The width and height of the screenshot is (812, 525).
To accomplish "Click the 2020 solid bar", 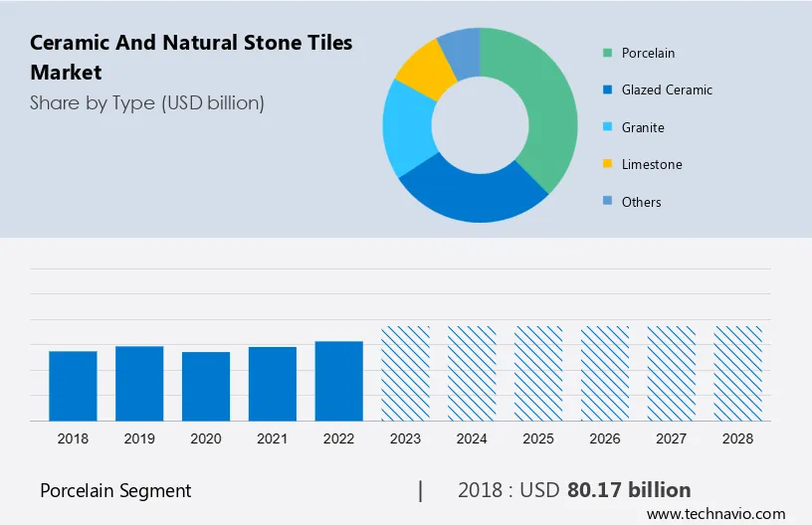I will coord(206,387).
